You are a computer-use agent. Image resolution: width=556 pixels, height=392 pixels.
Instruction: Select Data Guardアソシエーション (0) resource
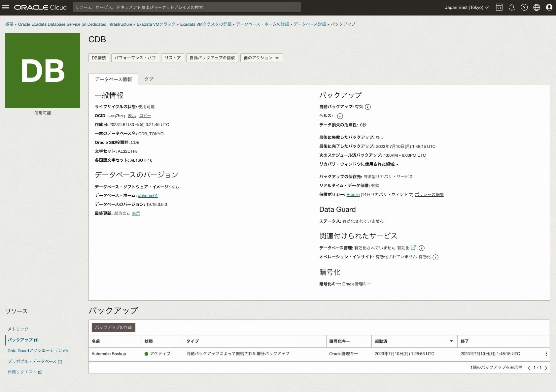pyautogui.click(x=38, y=350)
